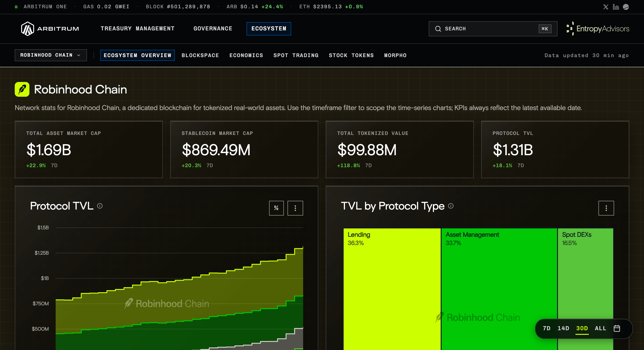
Task: Click into the Search field
Action: pyautogui.click(x=493, y=29)
